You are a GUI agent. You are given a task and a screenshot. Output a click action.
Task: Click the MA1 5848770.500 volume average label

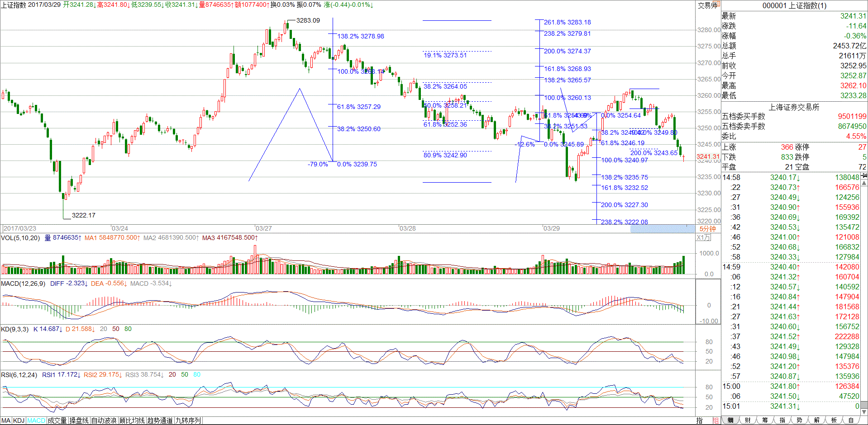coord(112,238)
